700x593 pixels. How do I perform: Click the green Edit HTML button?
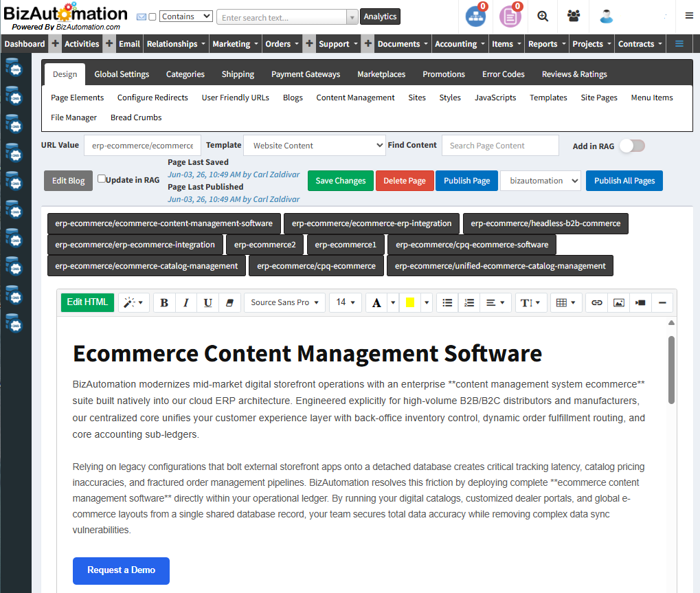point(87,302)
